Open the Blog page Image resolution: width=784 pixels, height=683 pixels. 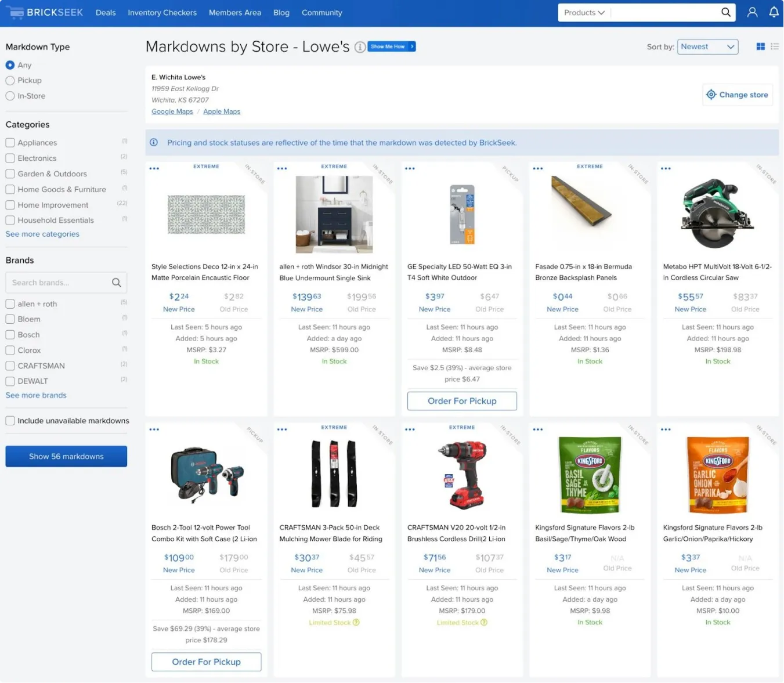[281, 13]
